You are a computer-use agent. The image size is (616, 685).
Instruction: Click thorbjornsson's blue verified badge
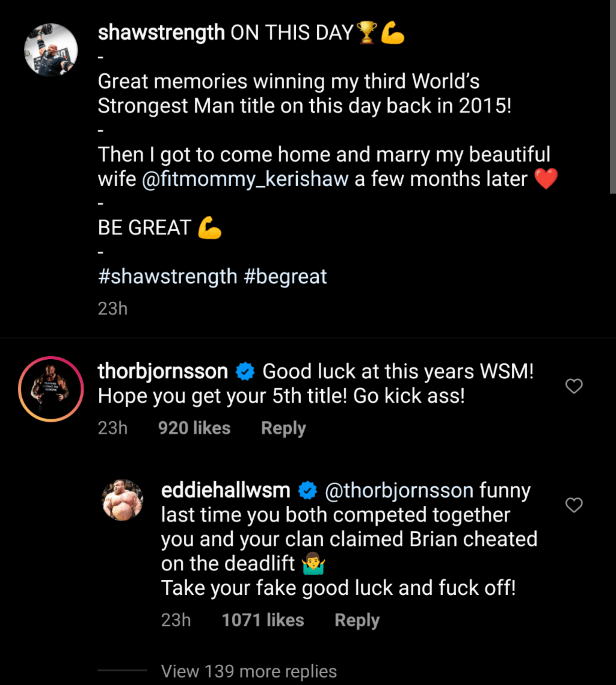[x=245, y=372]
